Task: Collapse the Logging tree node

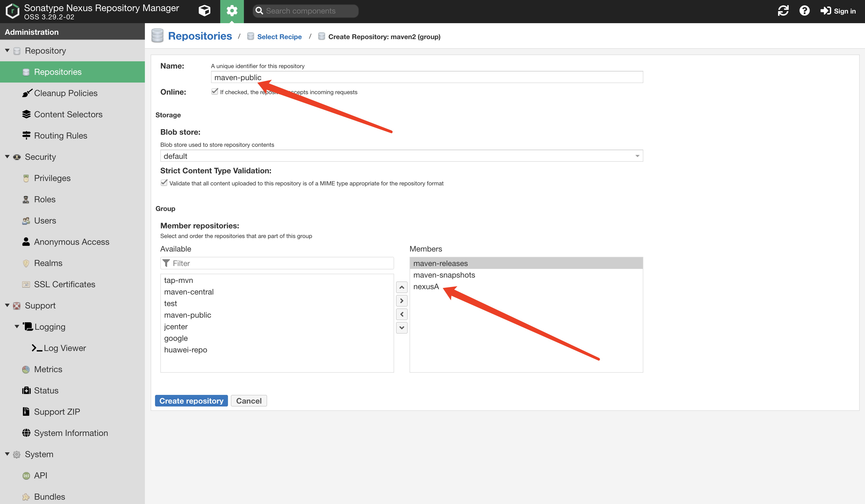Action: tap(17, 327)
